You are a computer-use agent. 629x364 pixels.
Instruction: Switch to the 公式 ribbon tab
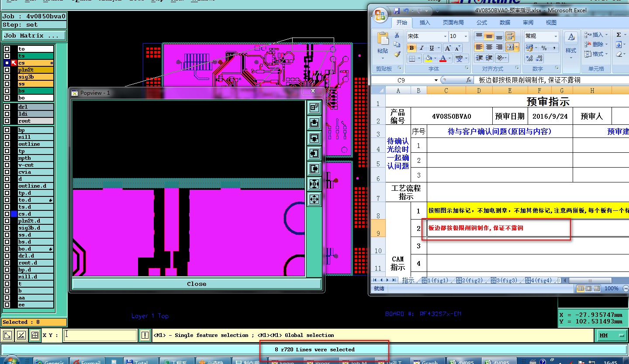coord(482,23)
